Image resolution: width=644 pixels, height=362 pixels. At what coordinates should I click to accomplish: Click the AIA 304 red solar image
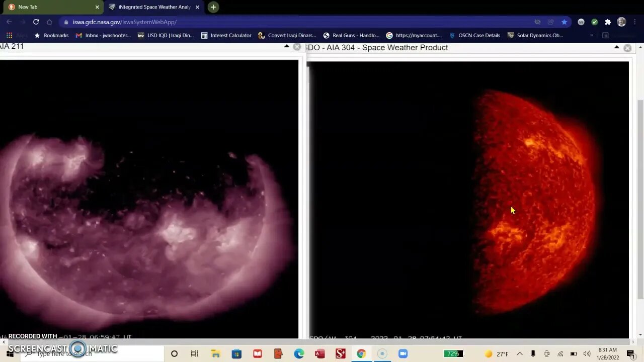[469, 200]
